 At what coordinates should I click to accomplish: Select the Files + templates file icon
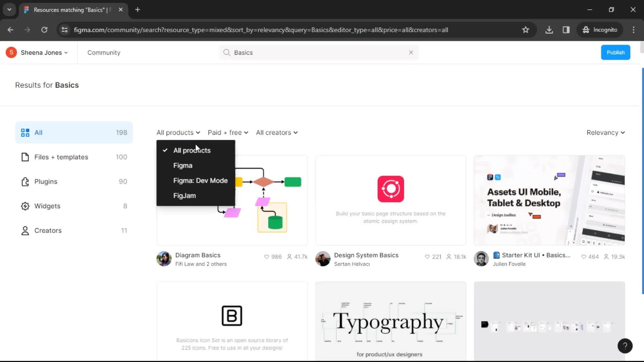pos(25,157)
